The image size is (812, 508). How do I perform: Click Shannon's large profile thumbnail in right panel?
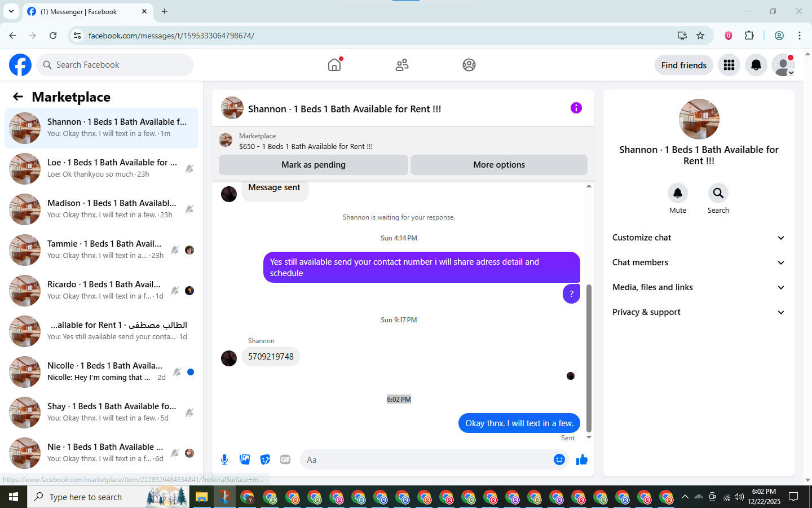(x=699, y=119)
